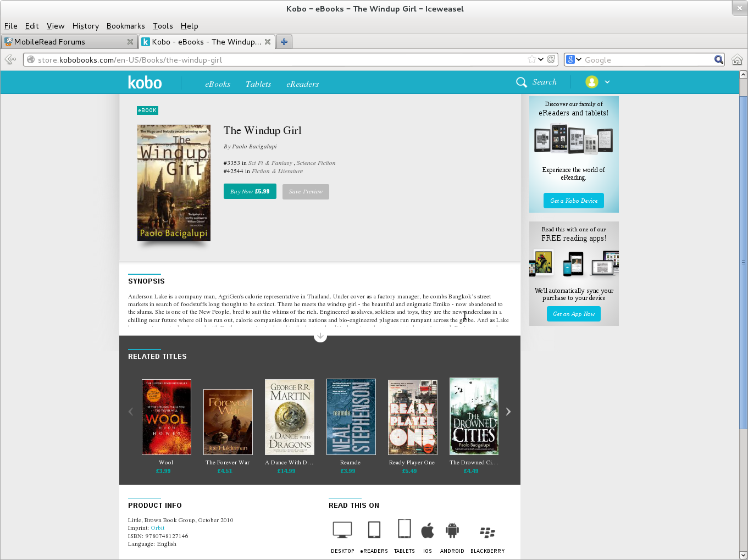Switch to the MobileRead Forums tab
Screen dimensions: 748x560
pyautogui.click(x=69, y=42)
